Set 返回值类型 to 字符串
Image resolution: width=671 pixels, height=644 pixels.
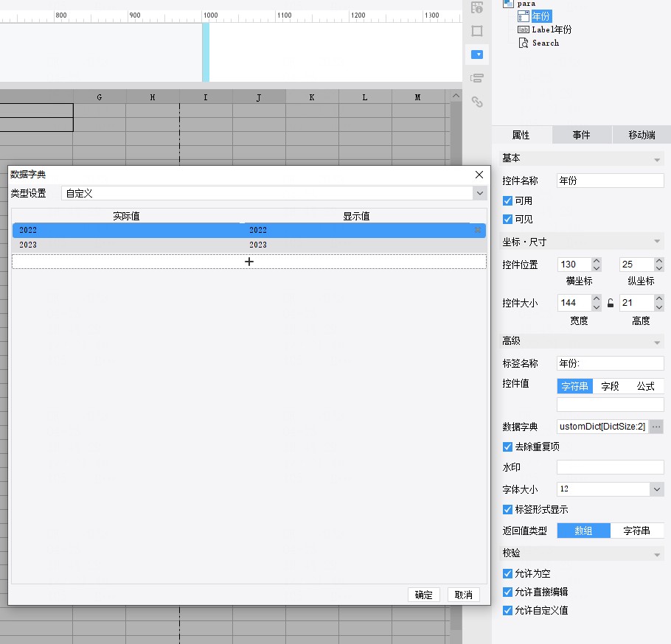637,531
